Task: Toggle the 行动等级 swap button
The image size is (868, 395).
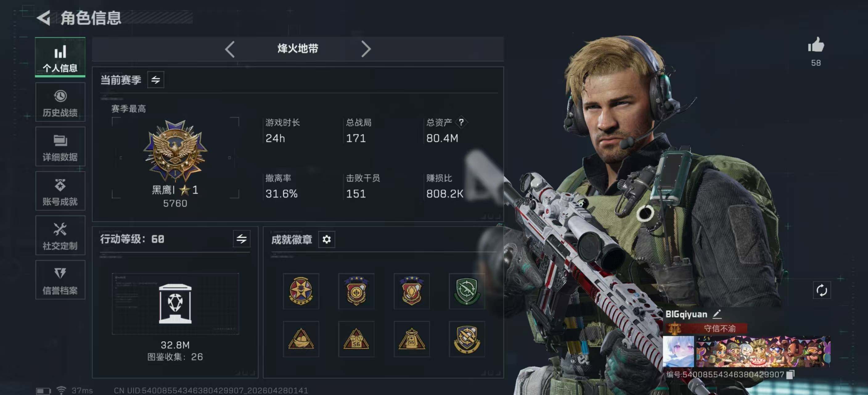Action: [x=242, y=239]
